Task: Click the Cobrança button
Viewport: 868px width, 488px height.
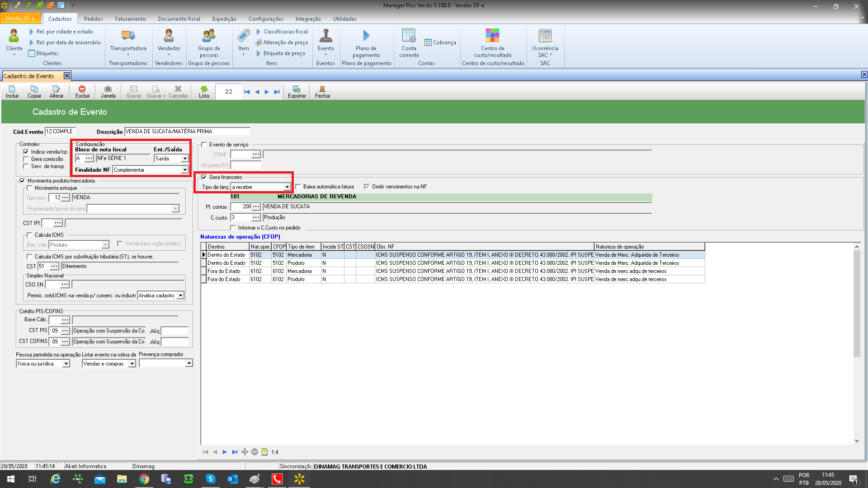Action: (x=440, y=42)
